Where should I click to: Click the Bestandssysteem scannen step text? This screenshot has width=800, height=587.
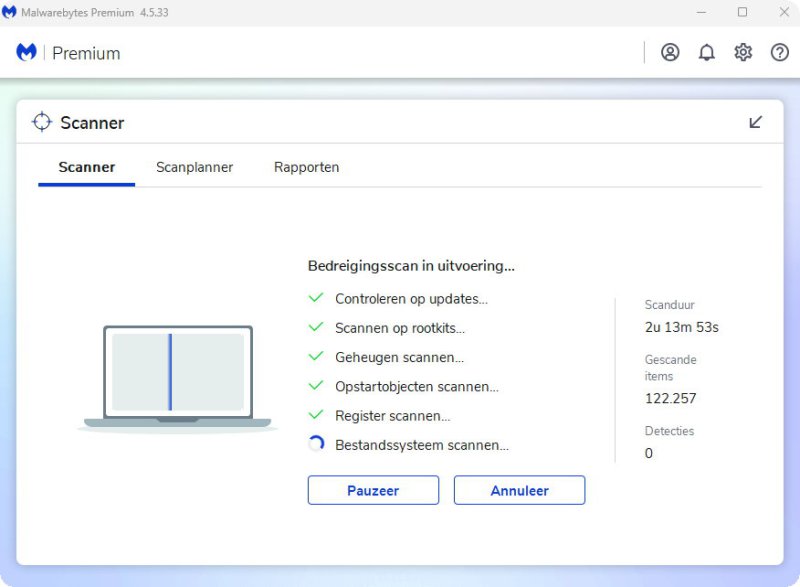(421, 445)
